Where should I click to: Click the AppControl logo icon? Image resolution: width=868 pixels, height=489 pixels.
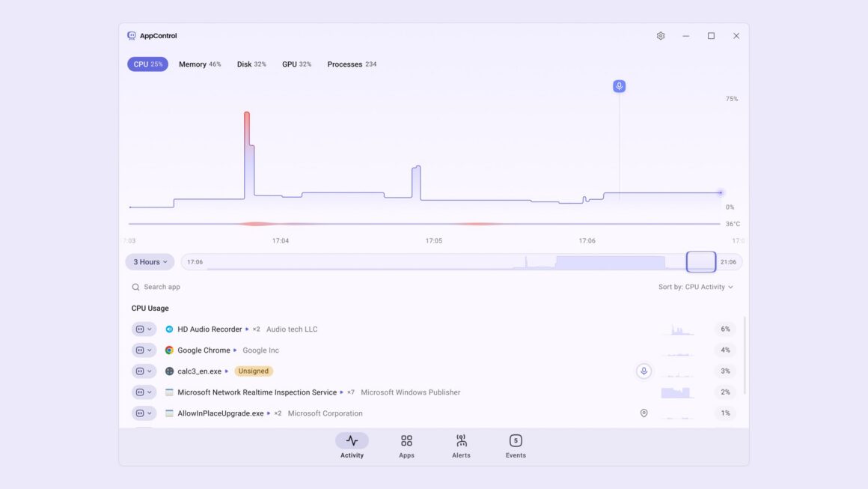coord(131,35)
